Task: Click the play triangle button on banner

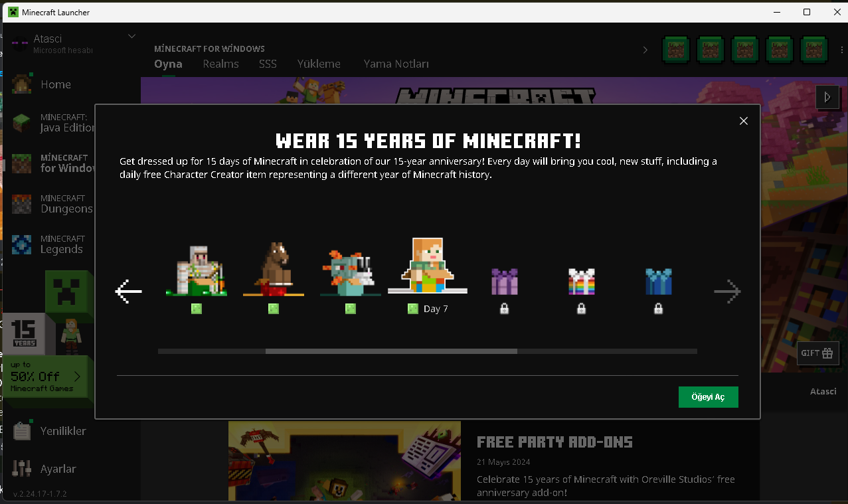Action: 827,97
